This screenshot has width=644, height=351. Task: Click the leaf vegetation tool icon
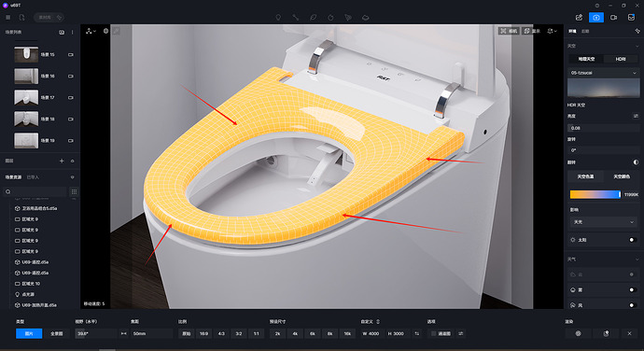pos(314,17)
